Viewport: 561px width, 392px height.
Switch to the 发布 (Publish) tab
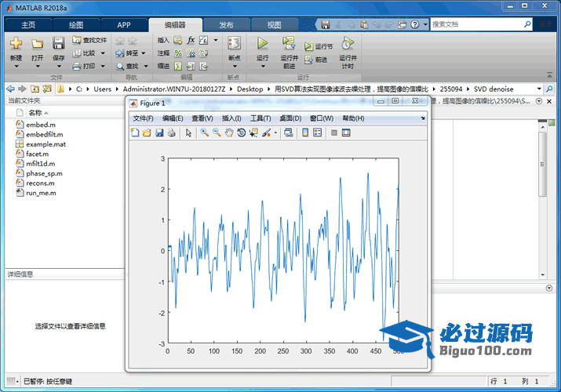(x=226, y=24)
